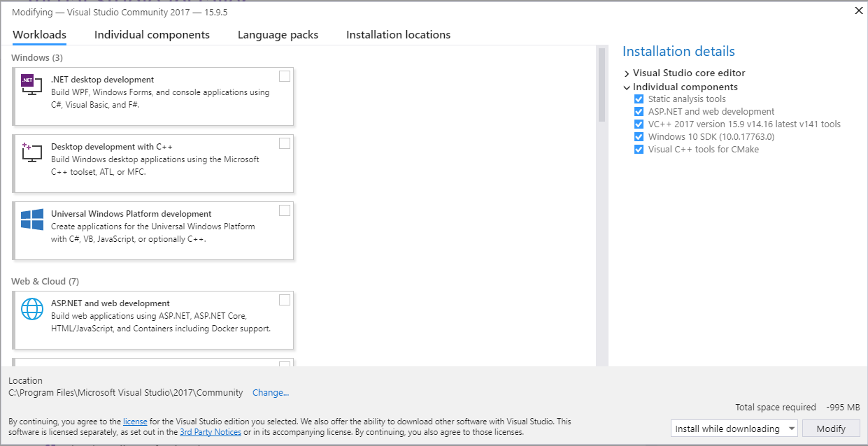Click the .NET desktop development title text

click(x=103, y=80)
